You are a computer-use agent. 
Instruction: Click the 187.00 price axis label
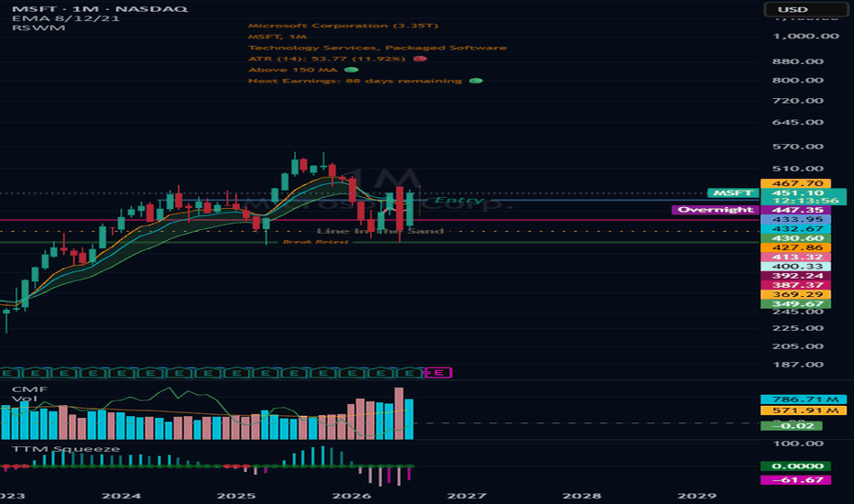(x=798, y=365)
